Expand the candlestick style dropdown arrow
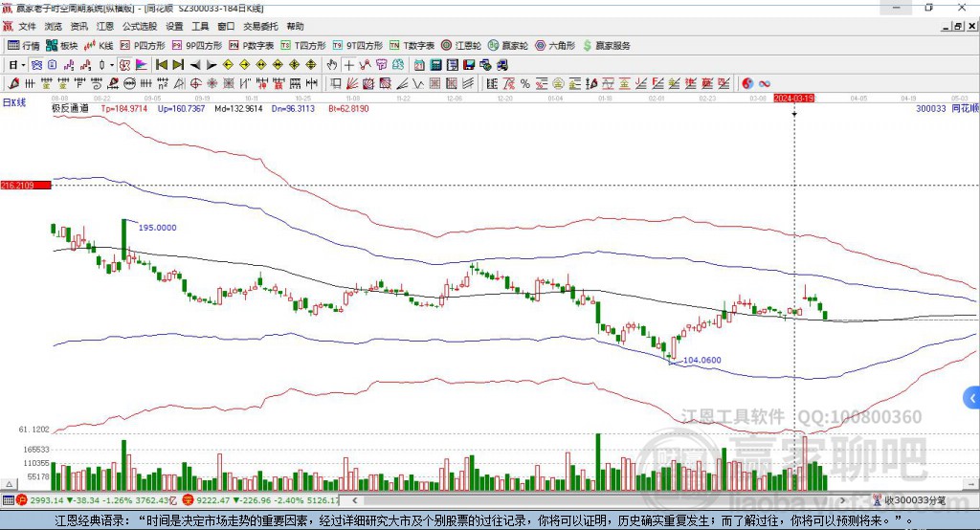The image size is (980, 530). click(x=112, y=65)
